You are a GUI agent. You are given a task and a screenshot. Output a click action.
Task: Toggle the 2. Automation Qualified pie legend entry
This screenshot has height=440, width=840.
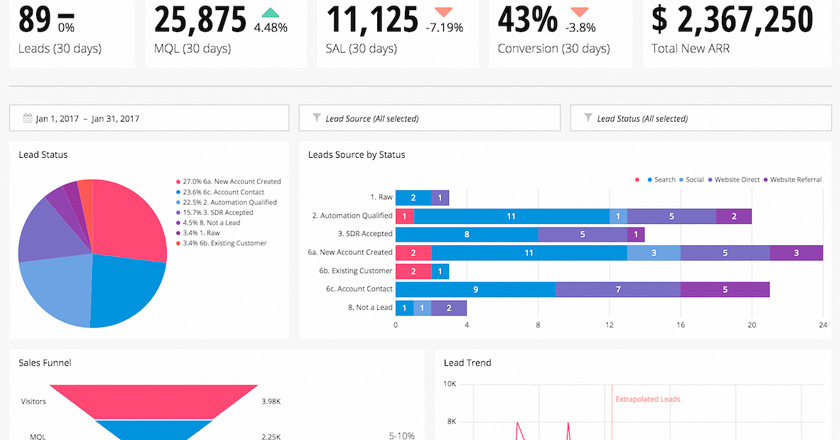[x=226, y=202]
